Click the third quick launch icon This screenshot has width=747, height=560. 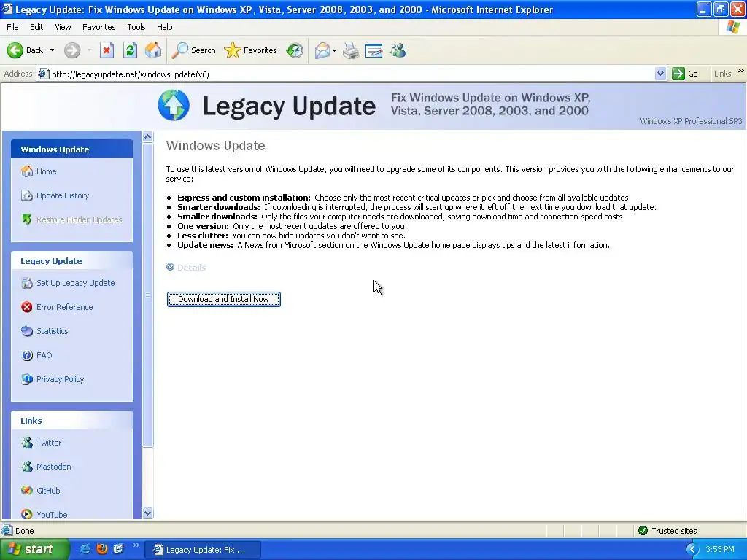click(119, 549)
